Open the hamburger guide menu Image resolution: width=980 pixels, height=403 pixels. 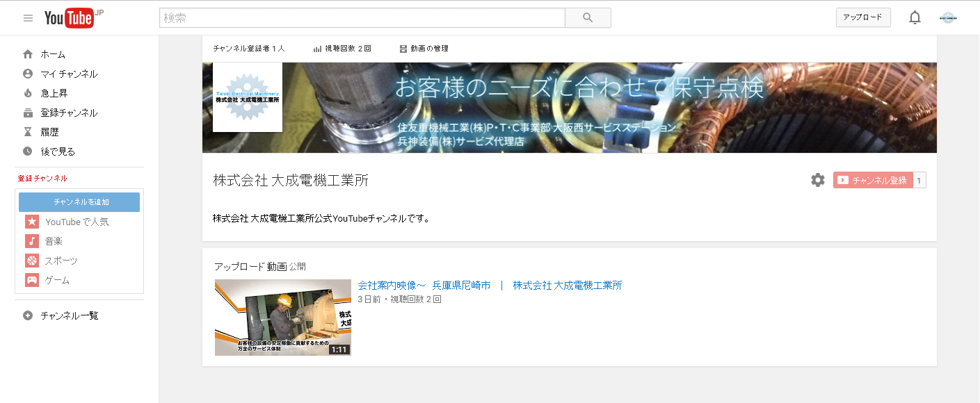pos(28,18)
